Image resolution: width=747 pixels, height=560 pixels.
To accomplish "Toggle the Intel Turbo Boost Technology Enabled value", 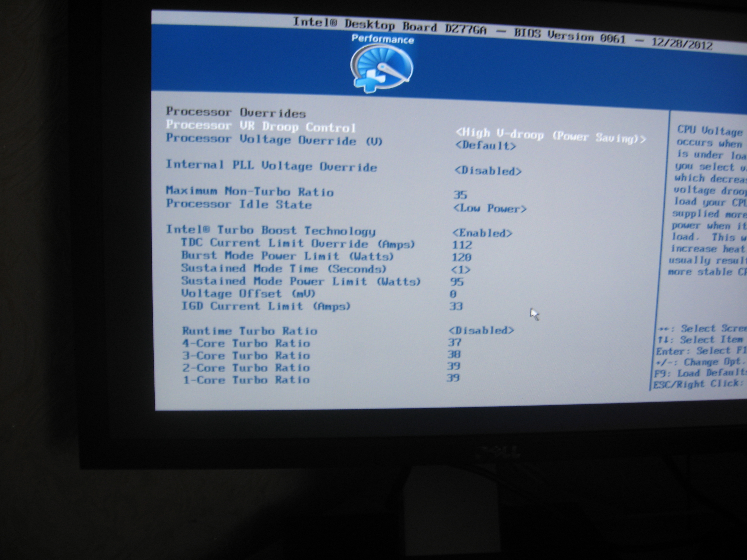I will 482,233.
